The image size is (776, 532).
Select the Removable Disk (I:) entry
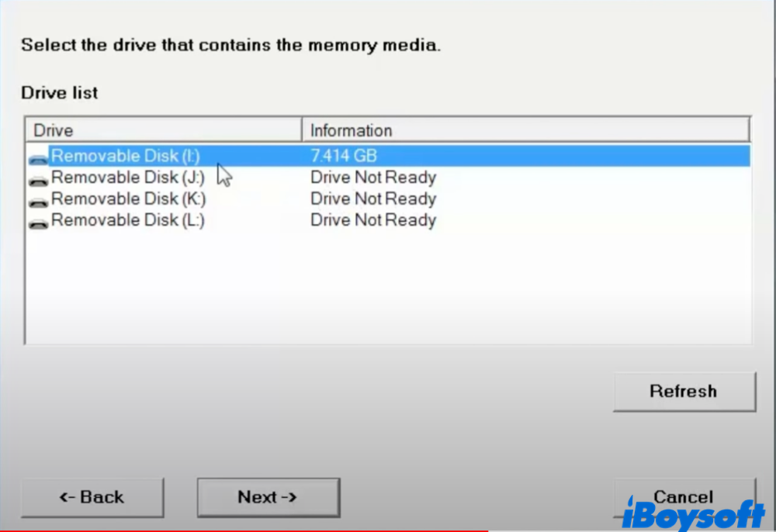tap(126, 156)
